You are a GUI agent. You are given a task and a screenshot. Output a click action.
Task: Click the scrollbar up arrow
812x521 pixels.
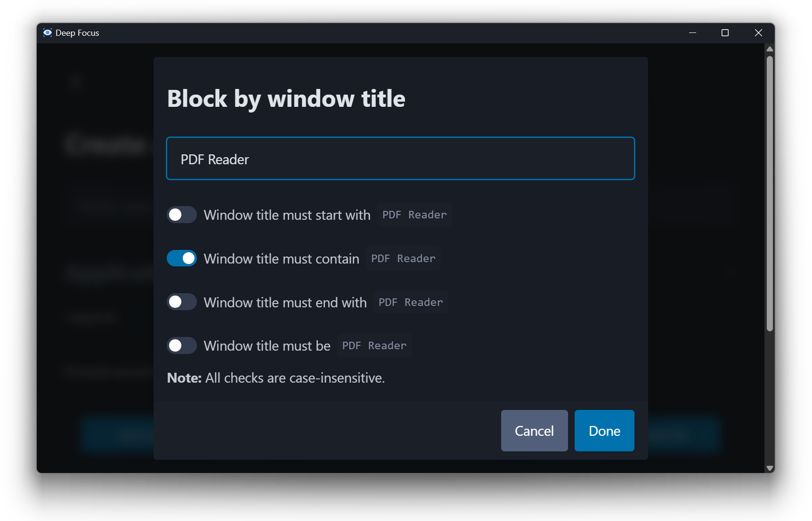coord(770,49)
